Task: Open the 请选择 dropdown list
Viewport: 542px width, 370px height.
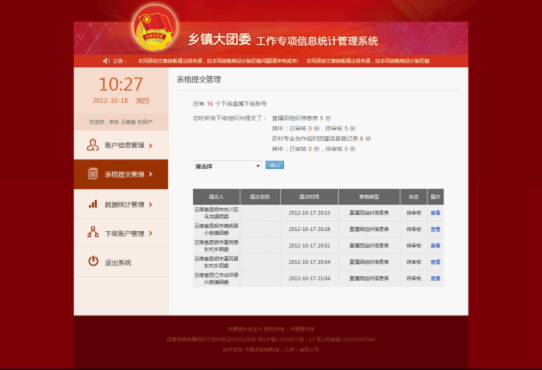Action: tap(227, 166)
